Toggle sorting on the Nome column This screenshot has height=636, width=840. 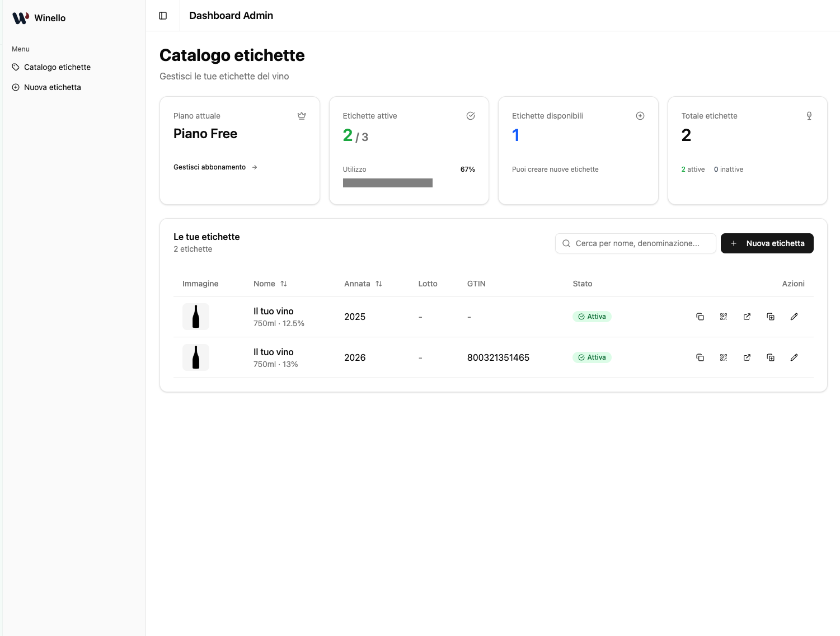click(284, 284)
